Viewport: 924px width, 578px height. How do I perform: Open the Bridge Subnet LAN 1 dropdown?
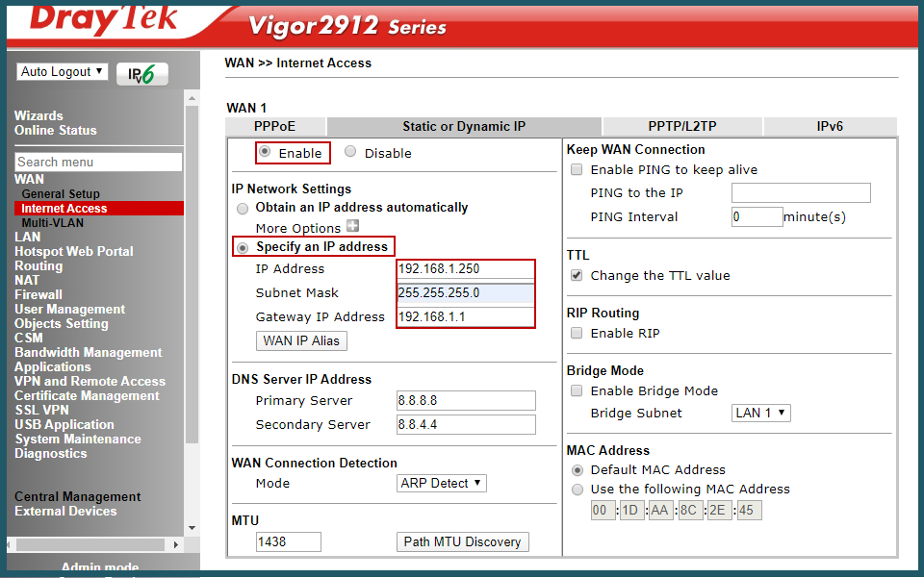(x=760, y=414)
